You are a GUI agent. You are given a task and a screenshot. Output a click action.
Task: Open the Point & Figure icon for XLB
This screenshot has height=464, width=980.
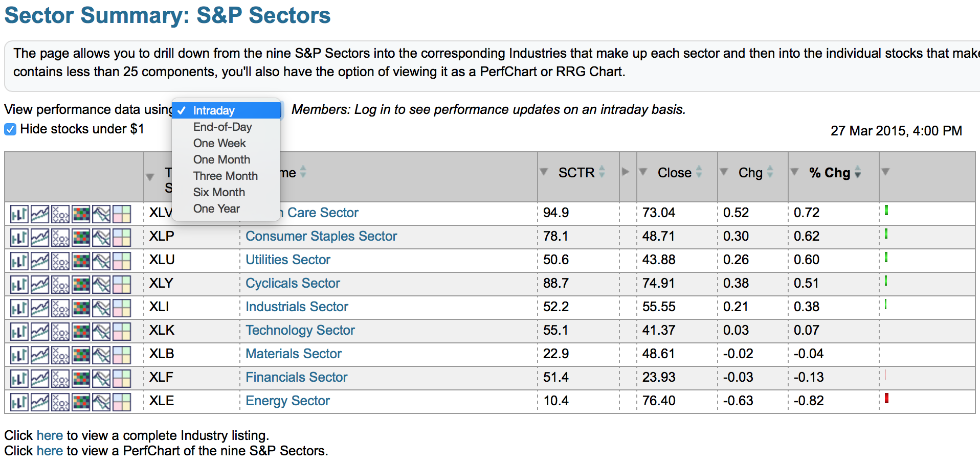coord(60,355)
